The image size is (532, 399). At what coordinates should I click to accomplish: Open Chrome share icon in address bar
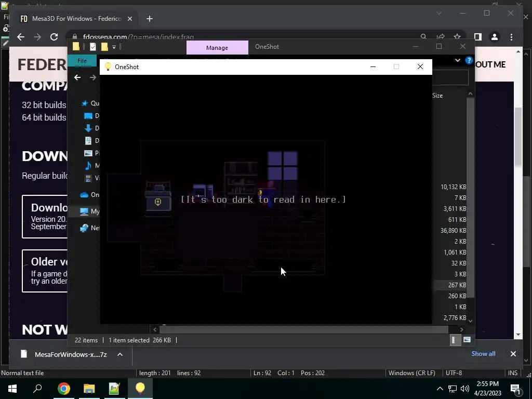pos(441,37)
